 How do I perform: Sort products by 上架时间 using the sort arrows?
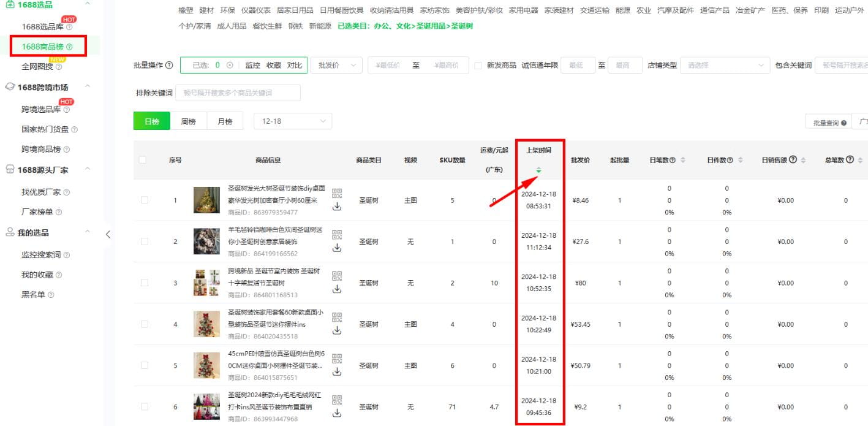538,170
